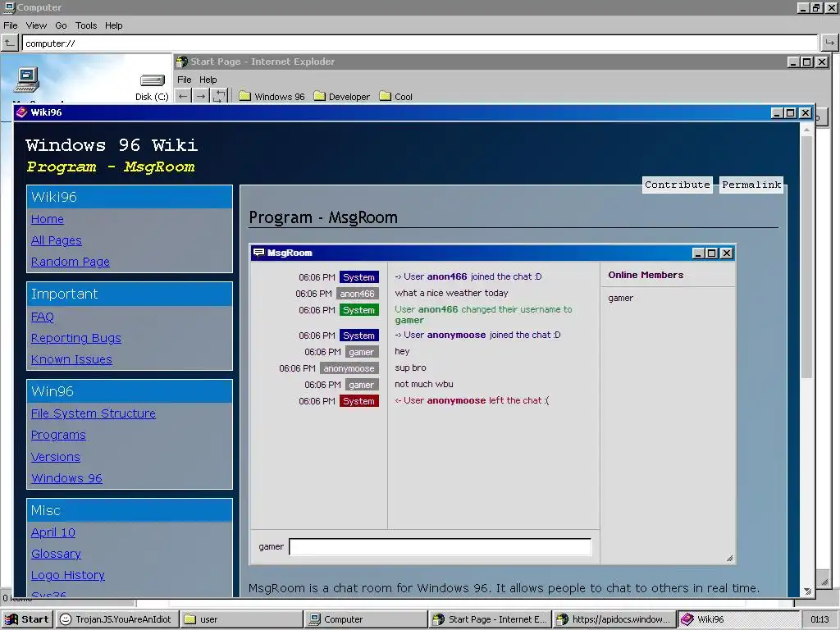Viewport: 840px width, 630px height.
Task: Click the go arrow beside the computer:// address bar
Action: (829, 43)
